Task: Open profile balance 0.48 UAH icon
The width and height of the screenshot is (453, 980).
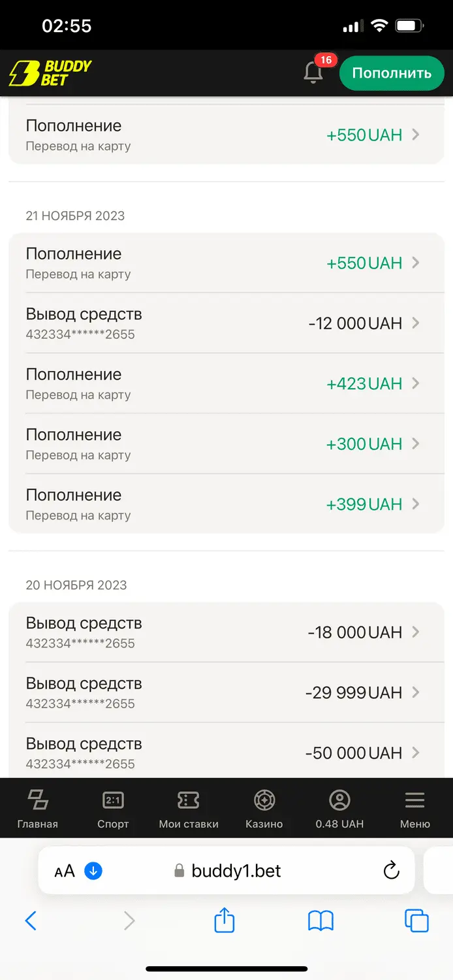Action: 339,800
